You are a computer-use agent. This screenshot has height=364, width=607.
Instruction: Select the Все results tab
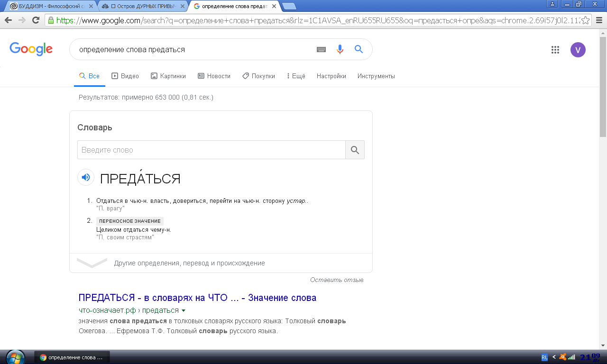click(x=90, y=76)
